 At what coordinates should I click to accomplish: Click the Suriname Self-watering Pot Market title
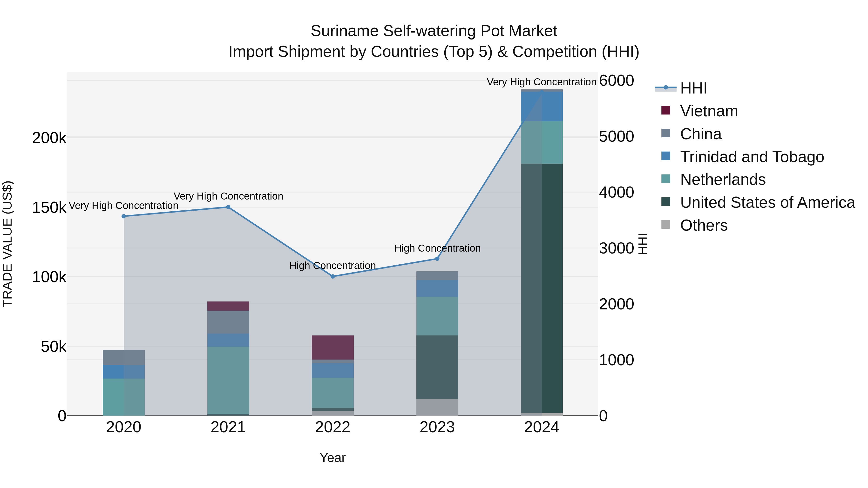[x=434, y=31]
